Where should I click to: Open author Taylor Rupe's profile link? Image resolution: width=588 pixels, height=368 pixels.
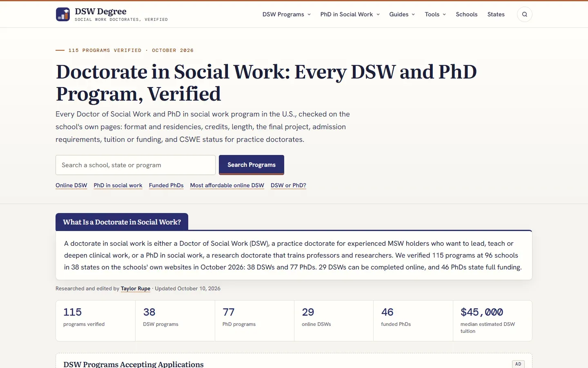(136, 288)
